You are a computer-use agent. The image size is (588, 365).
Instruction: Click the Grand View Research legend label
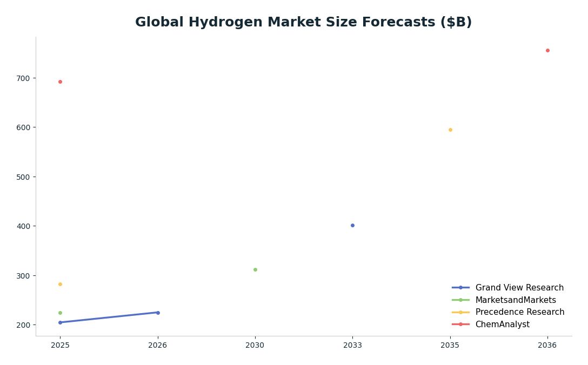pos(519,288)
